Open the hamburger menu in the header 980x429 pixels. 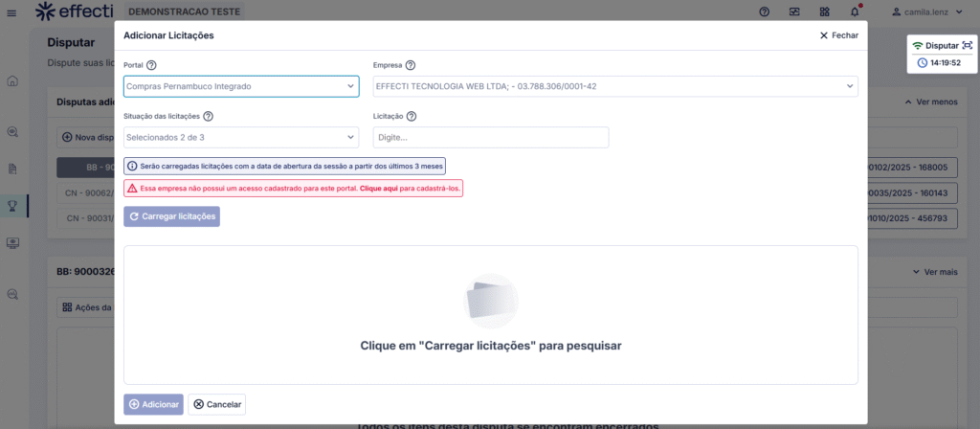[11, 11]
